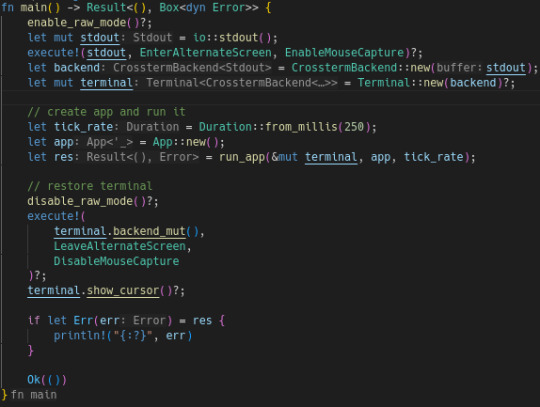Screen dimensions: 540x407
Task: Click the backend_mut method call
Action: (149, 231)
